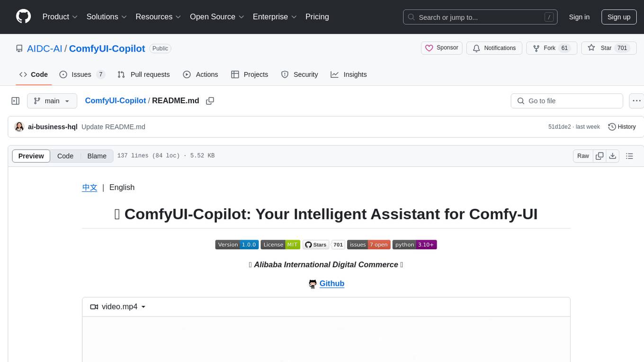Open the Raw file view
The width and height of the screenshot is (644, 362).
(583, 156)
